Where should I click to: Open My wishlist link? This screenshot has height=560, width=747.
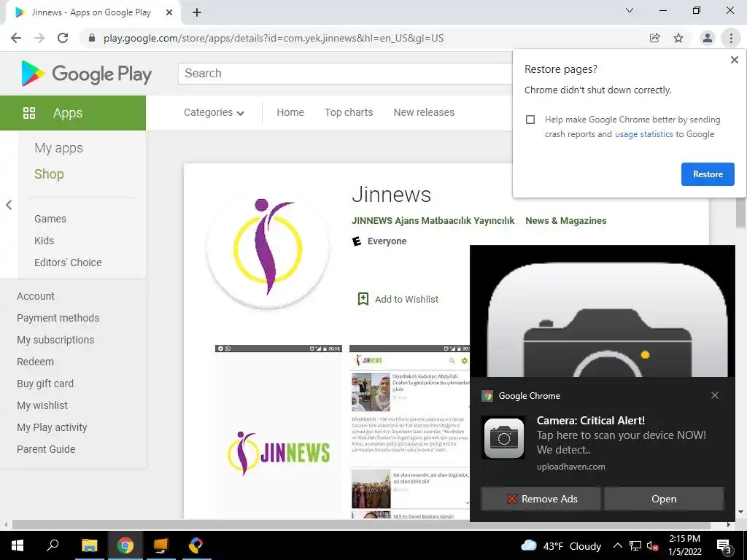(x=42, y=405)
